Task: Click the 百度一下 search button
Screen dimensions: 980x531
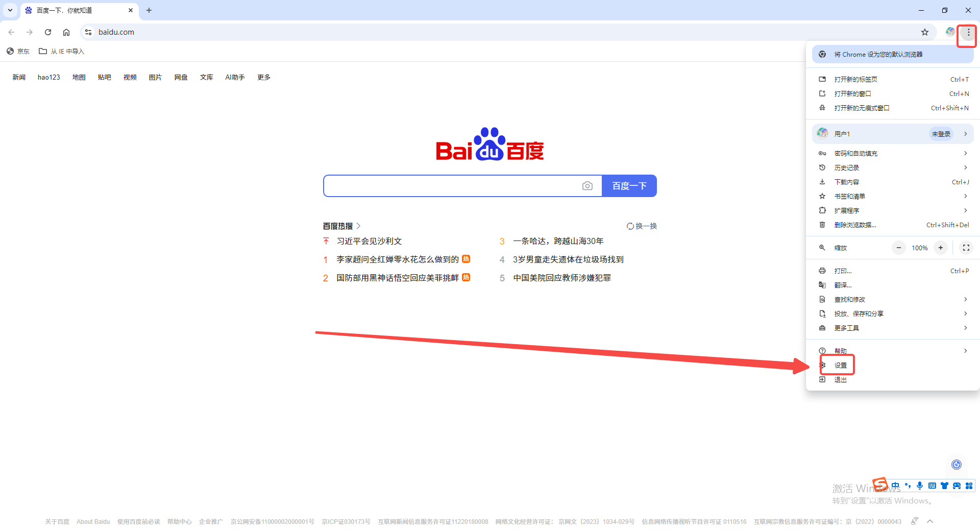Action: [629, 186]
